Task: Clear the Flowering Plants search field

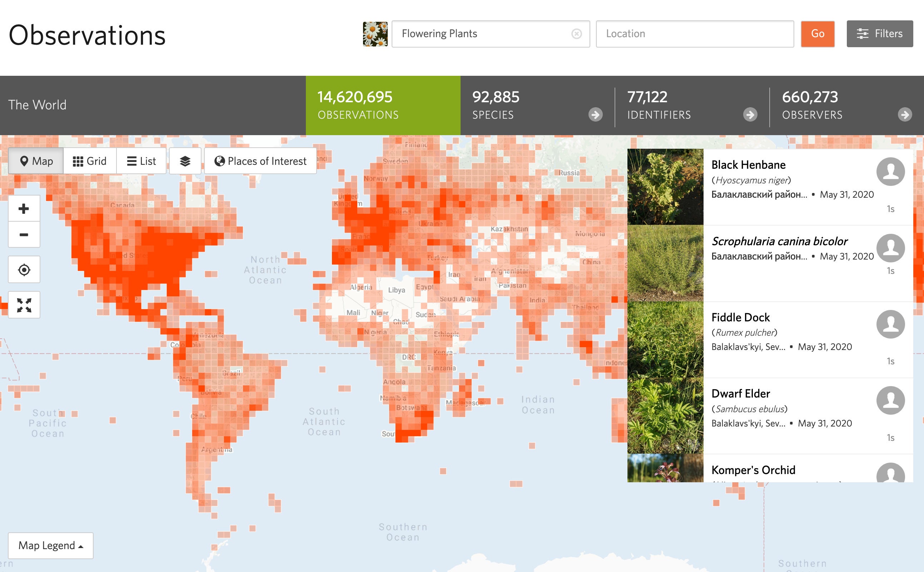Action: point(576,34)
